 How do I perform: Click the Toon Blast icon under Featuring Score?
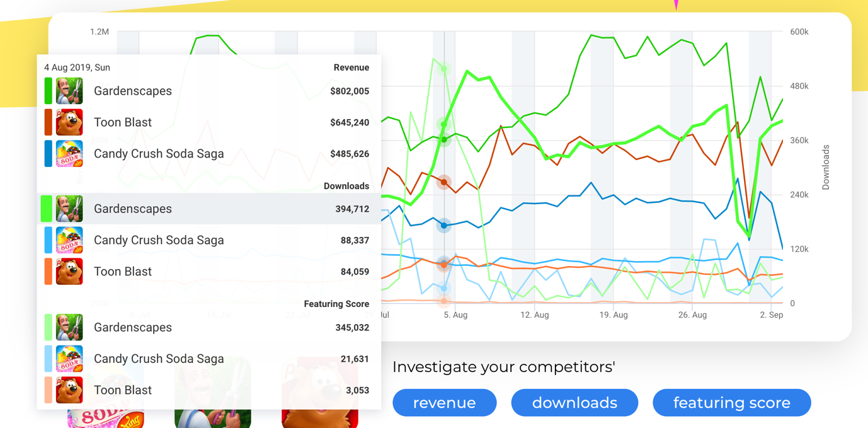click(x=69, y=390)
